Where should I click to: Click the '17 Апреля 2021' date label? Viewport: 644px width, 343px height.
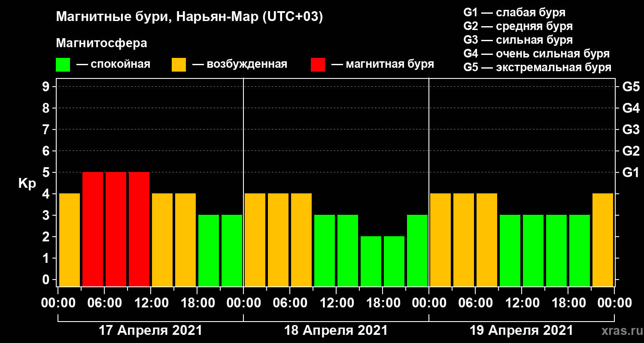(x=150, y=331)
